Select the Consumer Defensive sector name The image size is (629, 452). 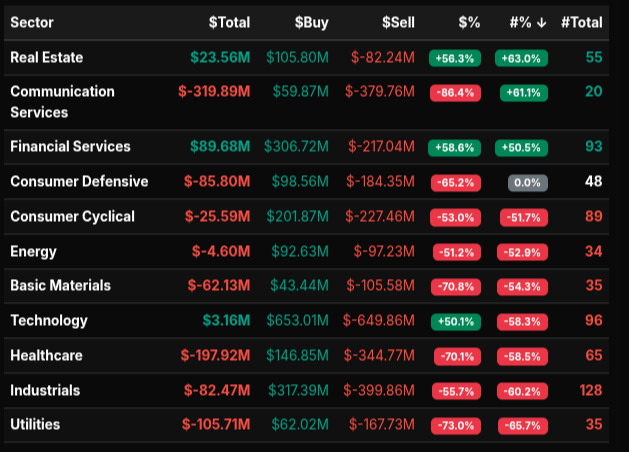pyautogui.click(x=79, y=181)
